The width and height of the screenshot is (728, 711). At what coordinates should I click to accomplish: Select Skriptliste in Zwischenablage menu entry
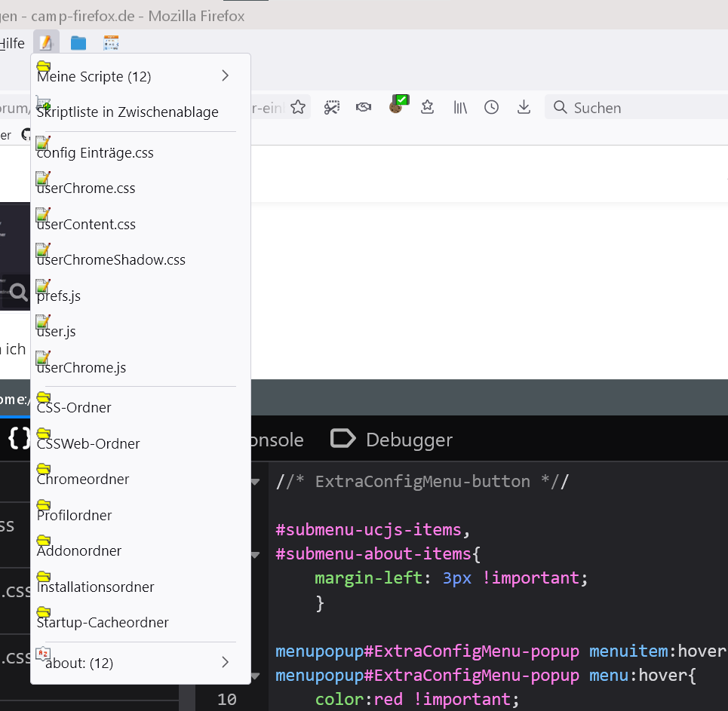pos(127,112)
